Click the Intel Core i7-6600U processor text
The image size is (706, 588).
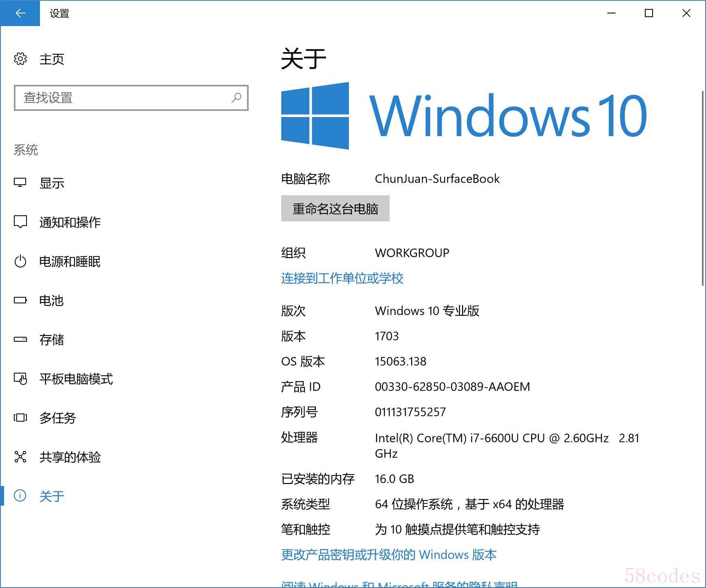coord(507,445)
